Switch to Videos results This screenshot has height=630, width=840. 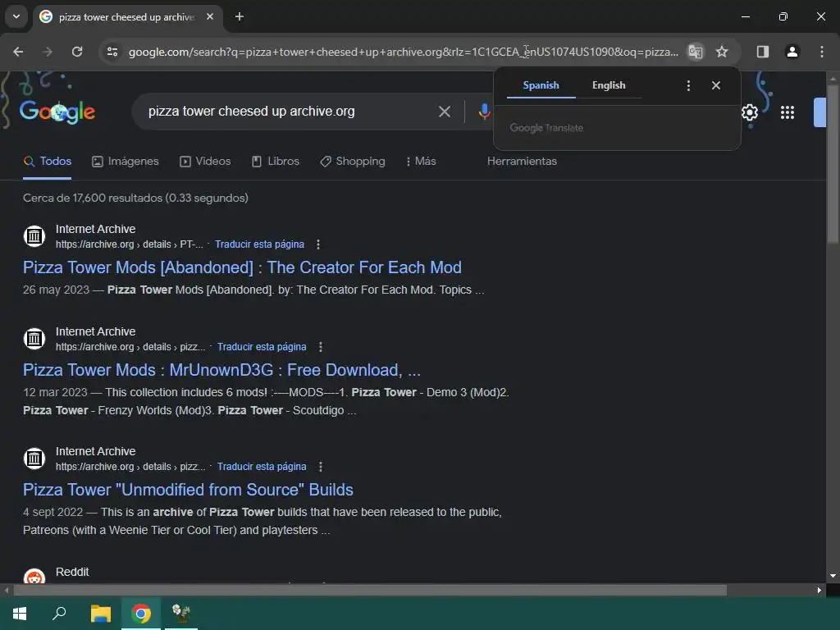pos(205,162)
